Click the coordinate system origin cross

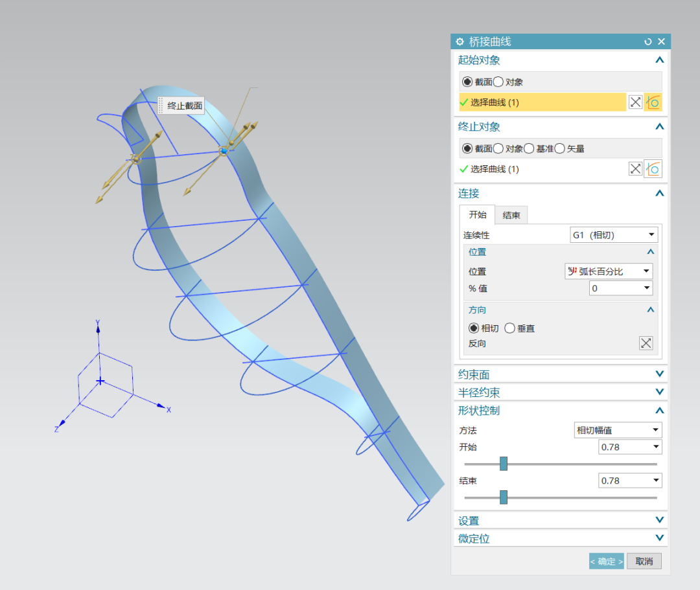(100, 381)
